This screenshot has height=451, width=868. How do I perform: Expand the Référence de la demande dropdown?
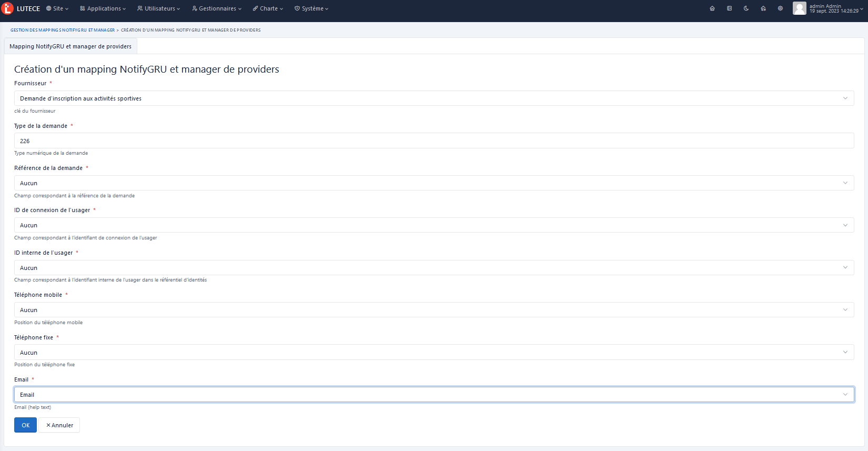(433, 183)
